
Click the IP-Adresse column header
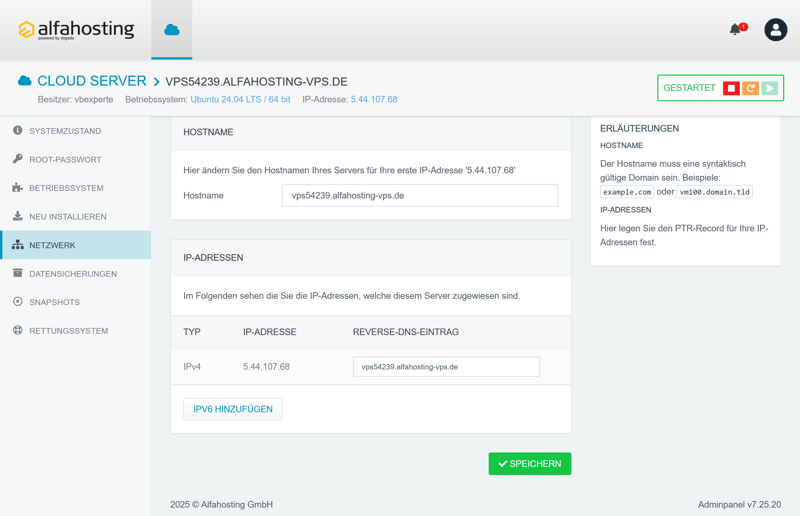click(x=269, y=332)
